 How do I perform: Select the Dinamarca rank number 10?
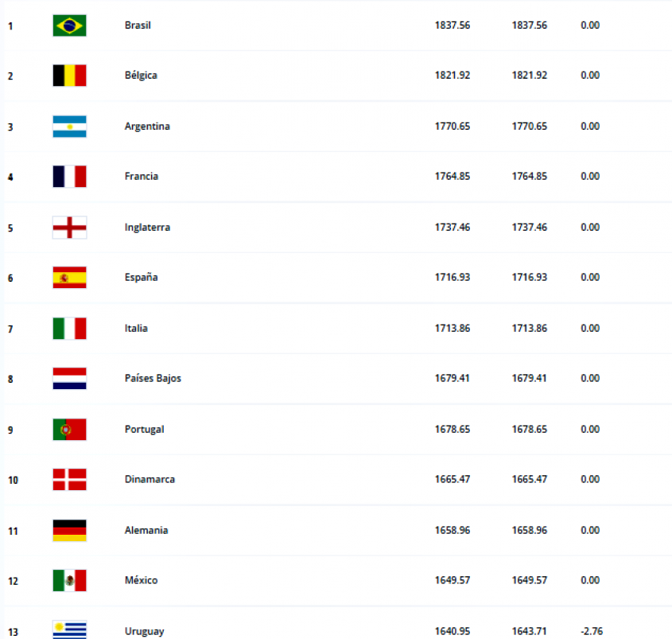(12, 480)
